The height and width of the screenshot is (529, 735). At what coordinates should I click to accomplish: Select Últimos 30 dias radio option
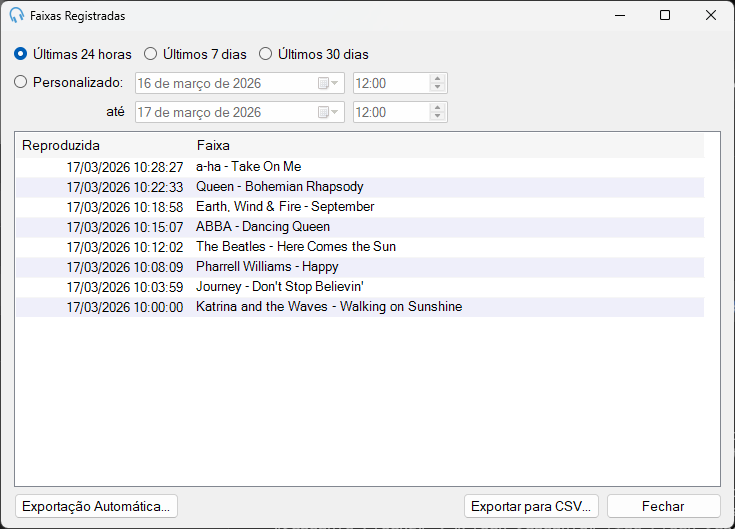coord(314,54)
